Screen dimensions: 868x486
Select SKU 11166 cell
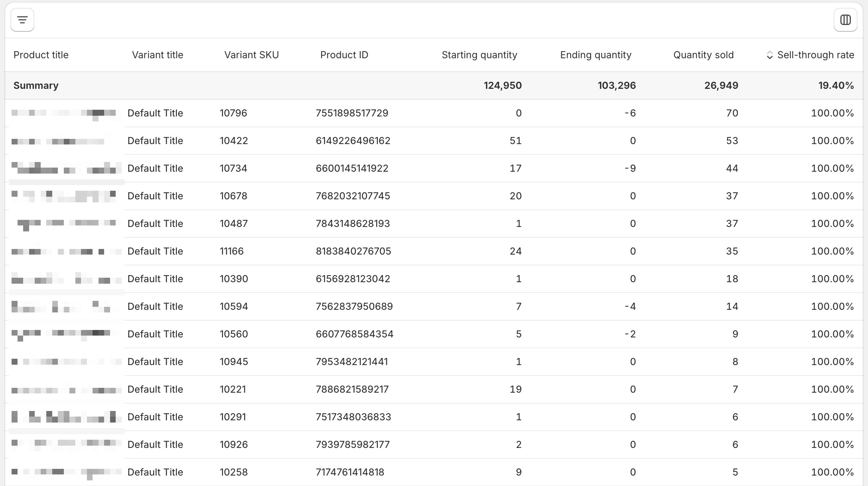click(x=231, y=251)
